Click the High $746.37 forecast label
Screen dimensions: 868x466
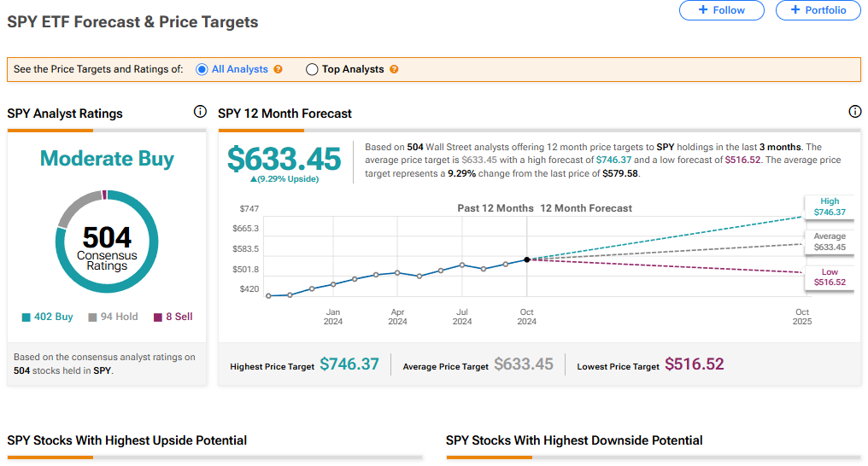point(830,207)
